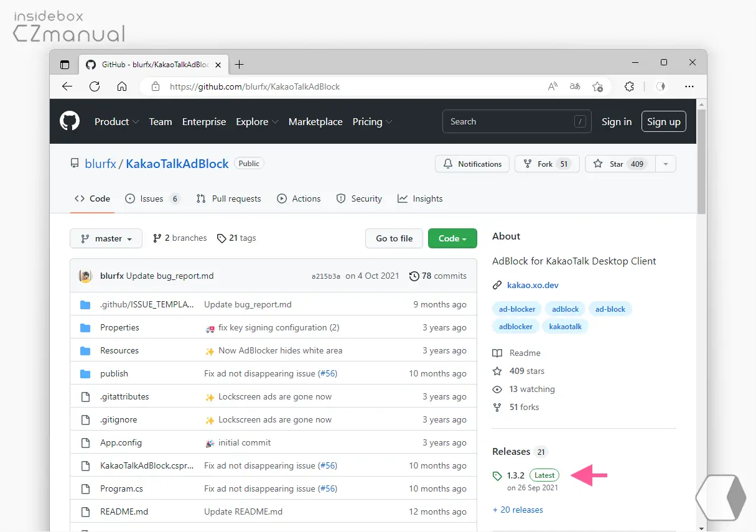The width and height of the screenshot is (756, 532).
Task: Click the release tag icon beside 1.3.2
Action: pos(497,476)
